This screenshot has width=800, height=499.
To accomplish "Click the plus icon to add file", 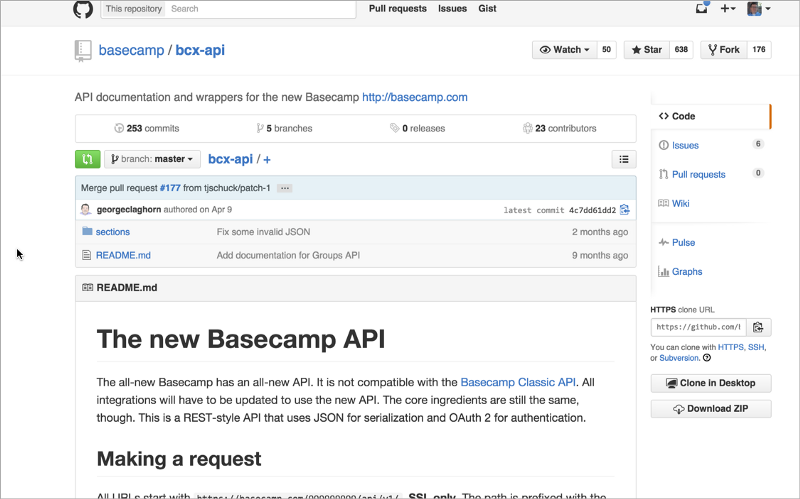I will pos(267,159).
